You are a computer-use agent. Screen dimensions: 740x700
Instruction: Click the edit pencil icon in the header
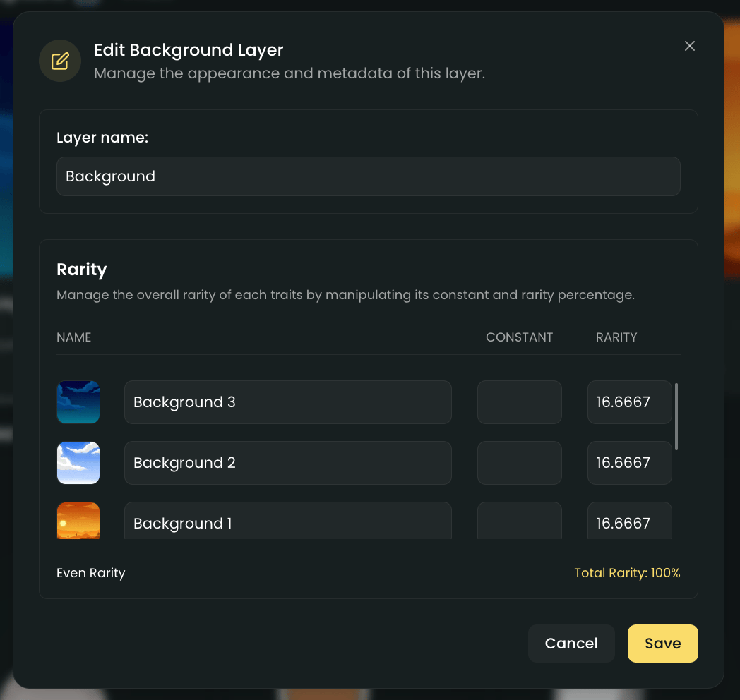pyautogui.click(x=60, y=61)
